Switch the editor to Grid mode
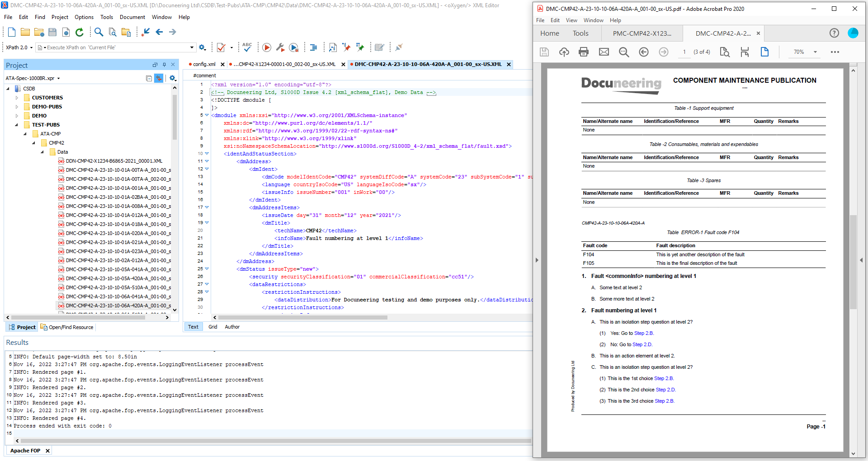The width and height of the screenshot is (868, 461). pos(212,327)
